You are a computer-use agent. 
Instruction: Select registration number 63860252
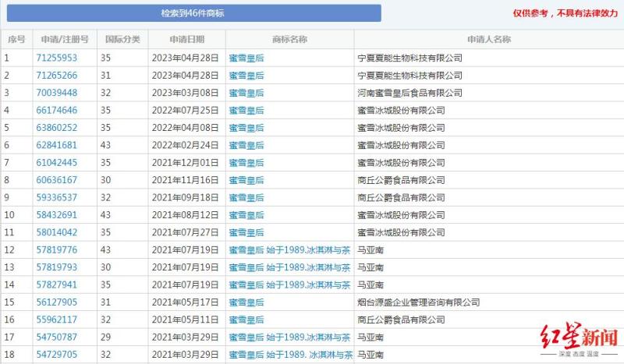56,128
